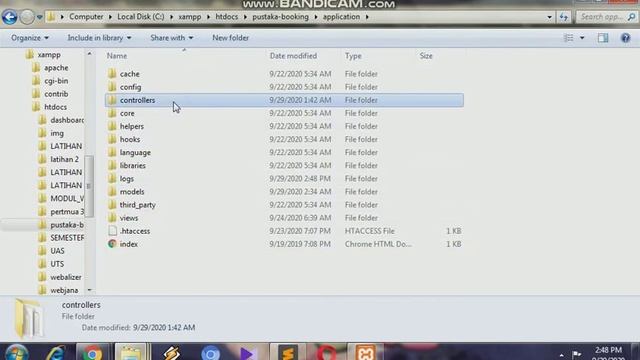Select the cache folder icon

112,73
